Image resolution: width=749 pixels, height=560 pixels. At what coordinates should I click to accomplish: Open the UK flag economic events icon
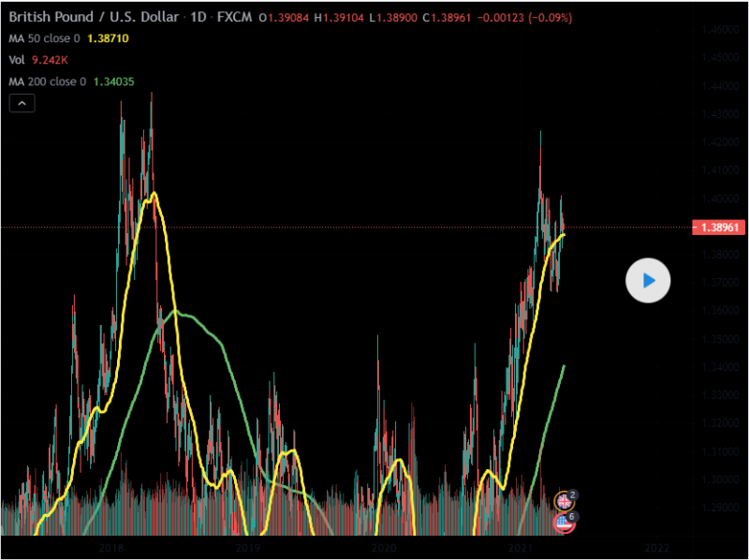(565, 500)
